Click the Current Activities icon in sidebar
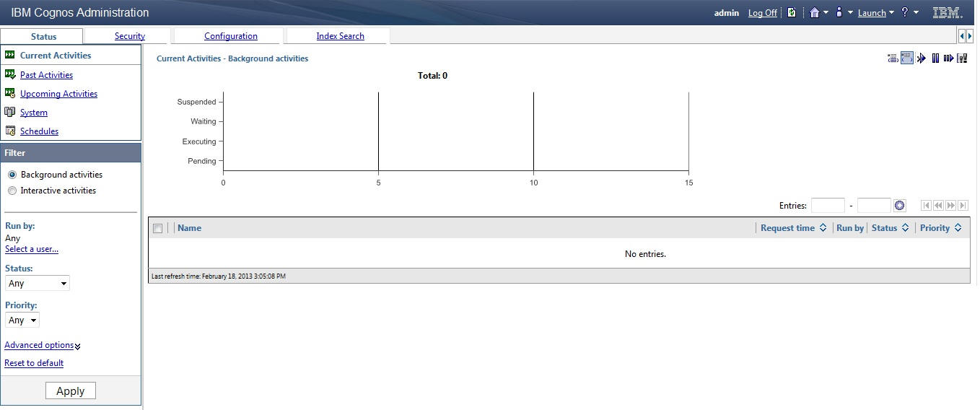The width and height of the screenshot is (980, 410). coord(10,55)
